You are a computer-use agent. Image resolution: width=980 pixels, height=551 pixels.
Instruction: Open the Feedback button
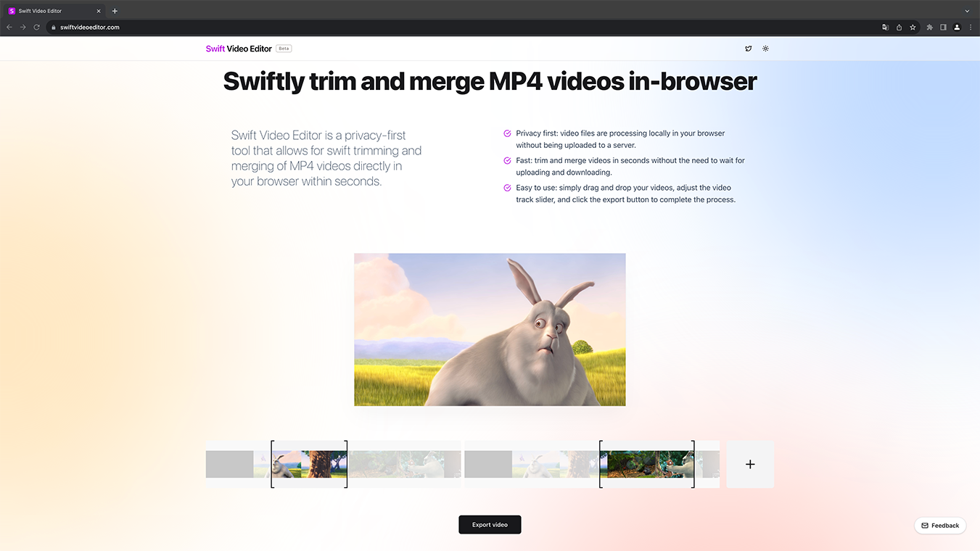[940, 526]
